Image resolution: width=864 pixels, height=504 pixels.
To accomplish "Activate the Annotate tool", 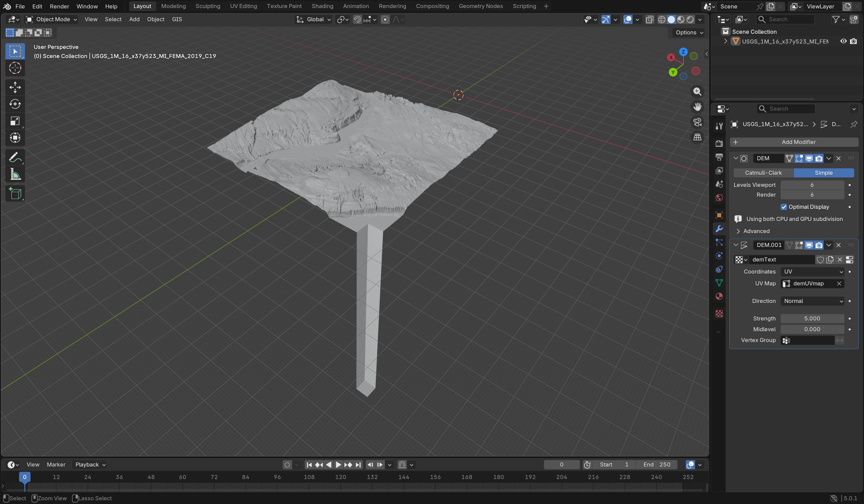I will 15,158.
